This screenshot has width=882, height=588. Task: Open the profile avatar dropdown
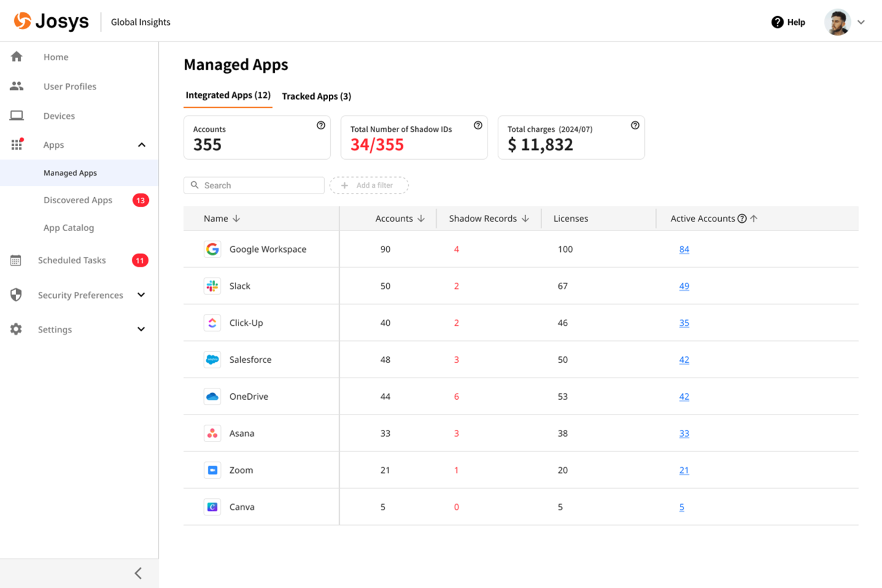837,22
